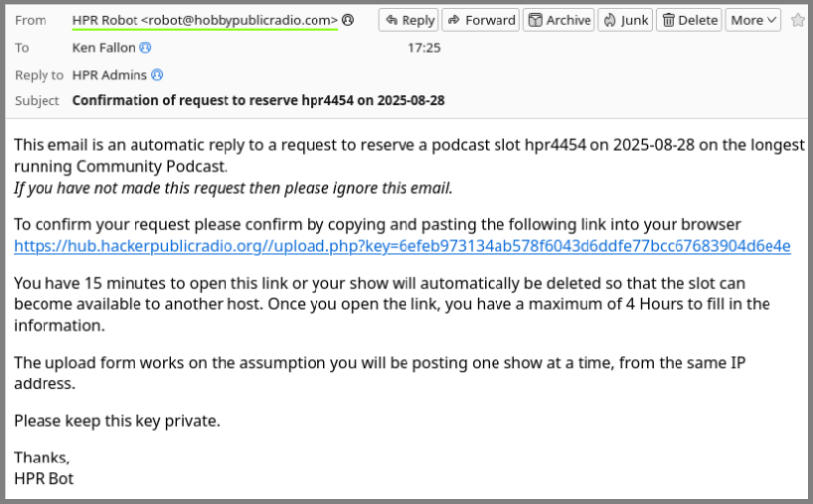Archive the HPR Robot email

(x=559, y=20)
